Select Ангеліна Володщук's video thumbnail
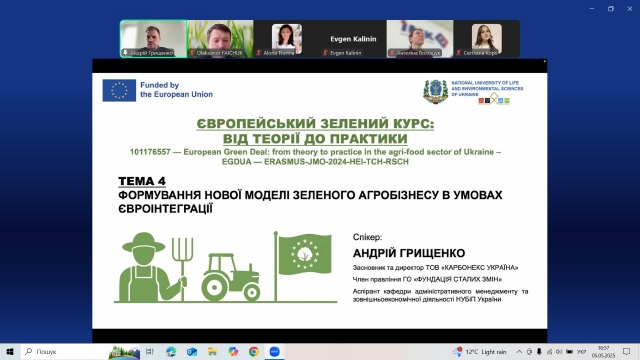 420,39
